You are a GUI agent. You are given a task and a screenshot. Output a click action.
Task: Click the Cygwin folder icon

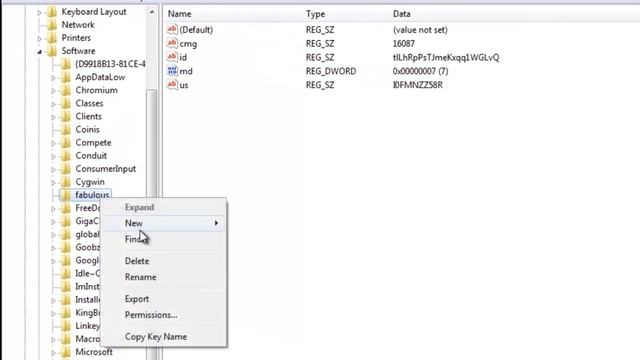(x=66, y=182)
